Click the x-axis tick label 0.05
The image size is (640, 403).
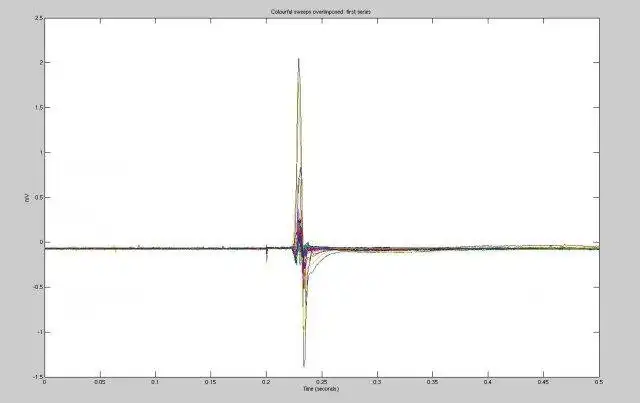pyautogui.click(x=100, y=382)
